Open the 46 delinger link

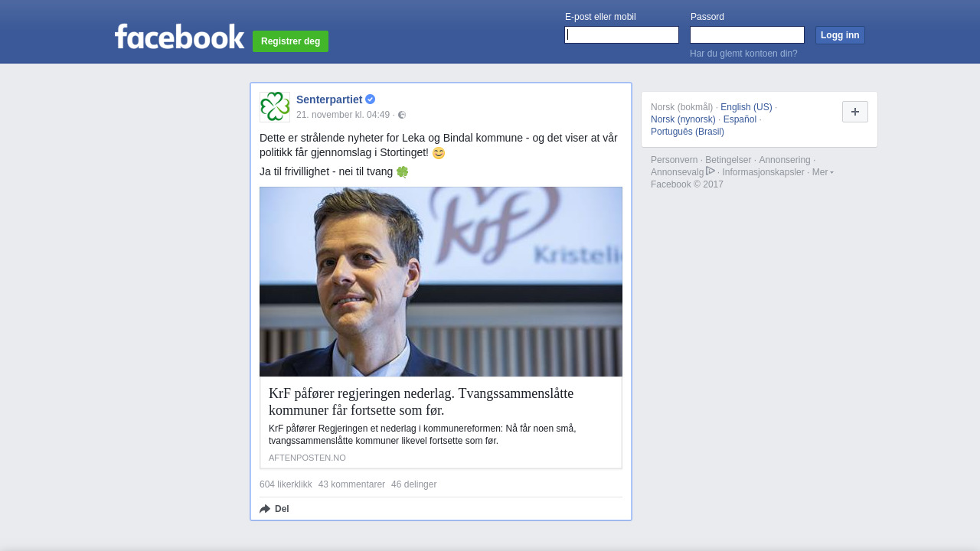point(413,484)
